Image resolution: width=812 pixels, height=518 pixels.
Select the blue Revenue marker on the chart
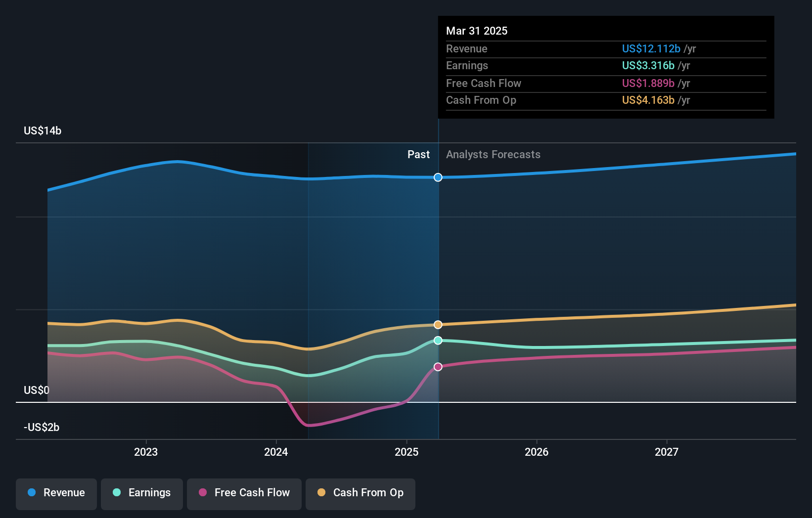tap(438, 177)
